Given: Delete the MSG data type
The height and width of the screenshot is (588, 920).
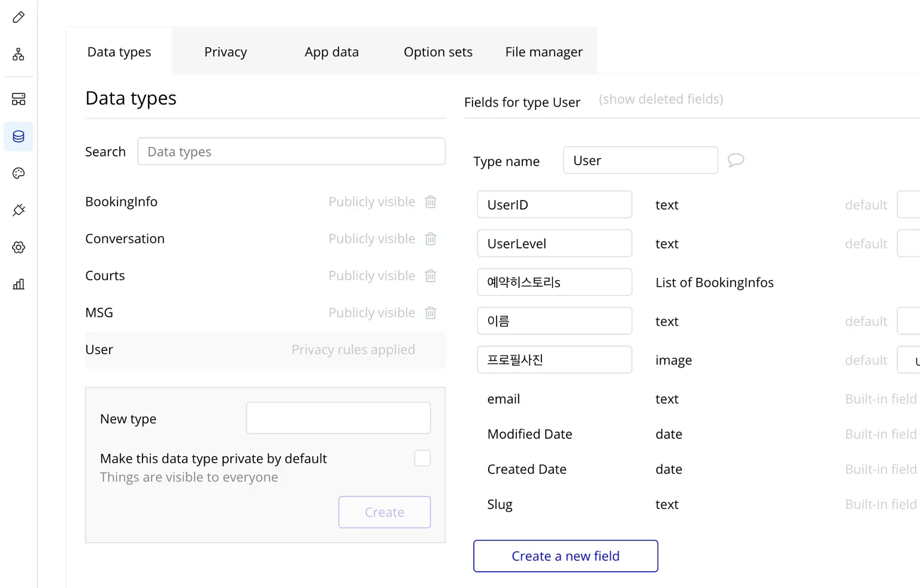Looking at the screenshot, I should [430, 313].
